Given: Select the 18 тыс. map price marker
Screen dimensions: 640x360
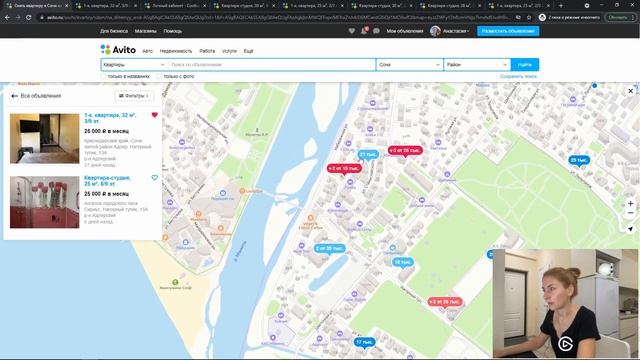Looking at the screenshot, I should (403, 262).
